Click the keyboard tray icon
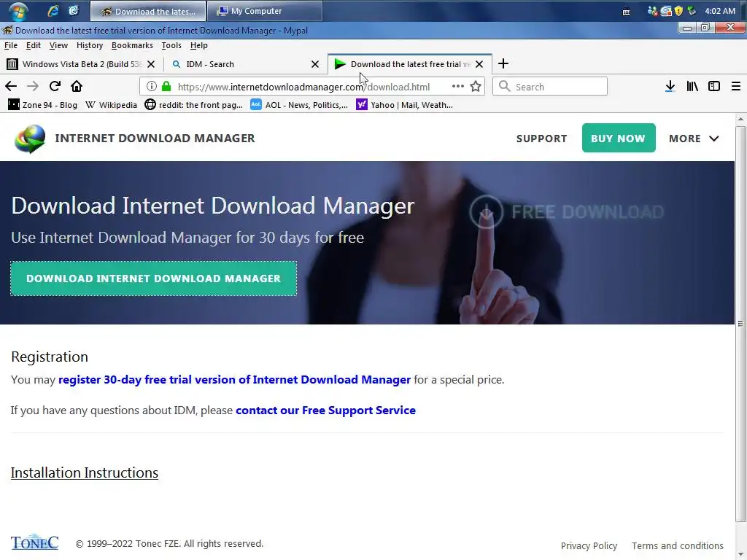The height and width of the screenshot is (560, 747). pos(626,12)
